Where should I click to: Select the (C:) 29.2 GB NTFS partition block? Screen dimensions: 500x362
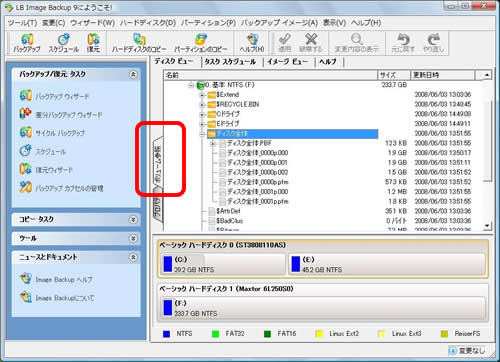(x=222, y=264)
